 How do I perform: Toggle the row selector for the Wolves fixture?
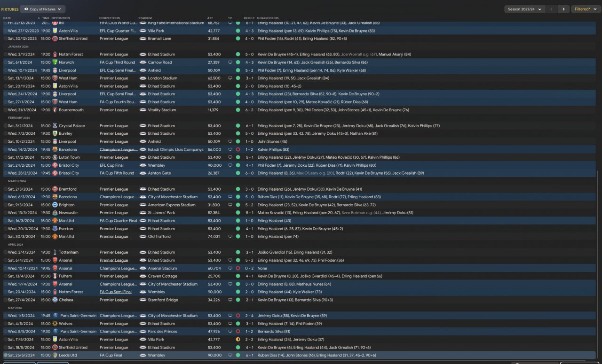pyautogui.click(x=5, y=324)
